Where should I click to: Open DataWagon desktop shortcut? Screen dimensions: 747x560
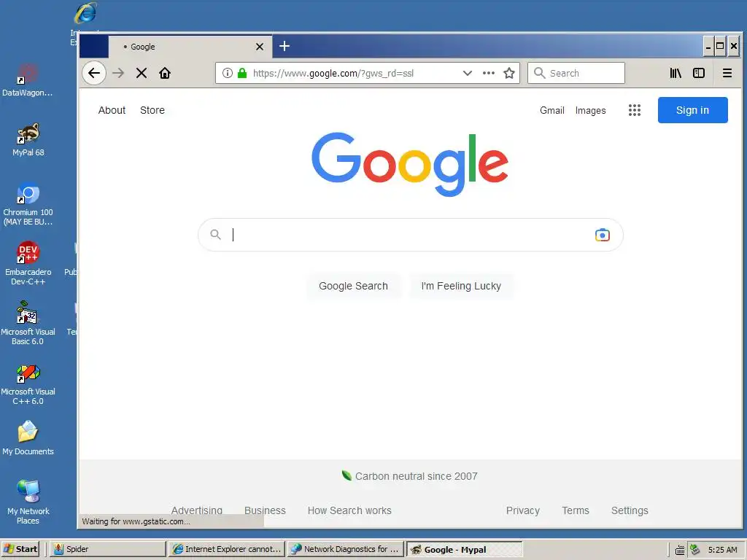point(27,80)
